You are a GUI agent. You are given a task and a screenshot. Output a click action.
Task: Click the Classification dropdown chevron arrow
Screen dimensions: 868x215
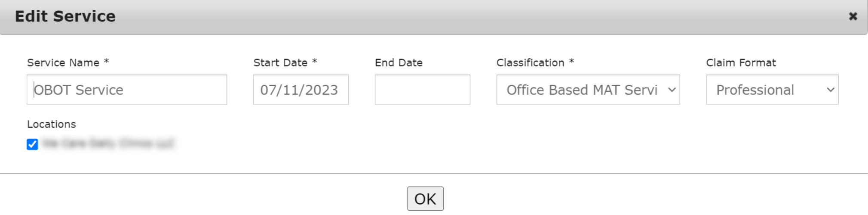[672, 90]
